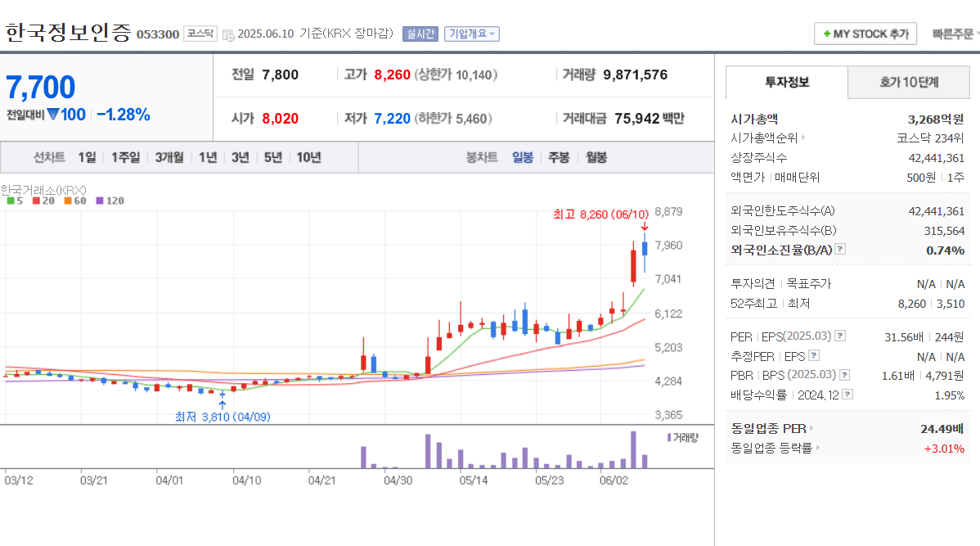
Task: Click the arrow beside 동일업종 등락률
Action: [817, 448]
